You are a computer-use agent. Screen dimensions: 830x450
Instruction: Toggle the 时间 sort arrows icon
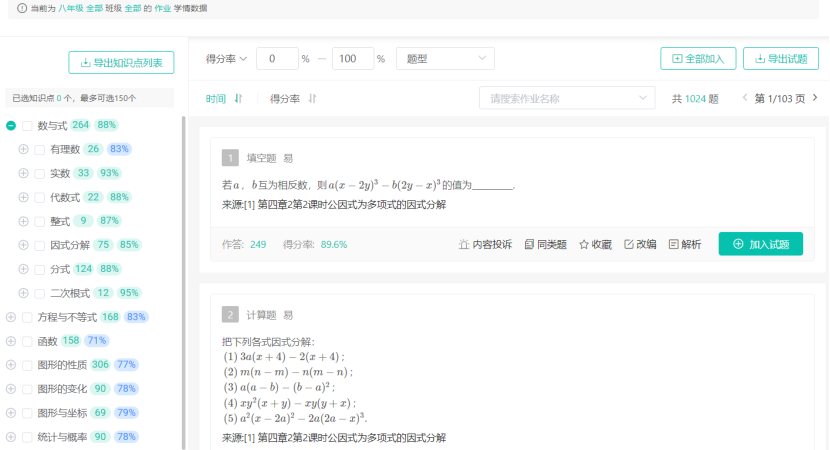coord(238,98)
